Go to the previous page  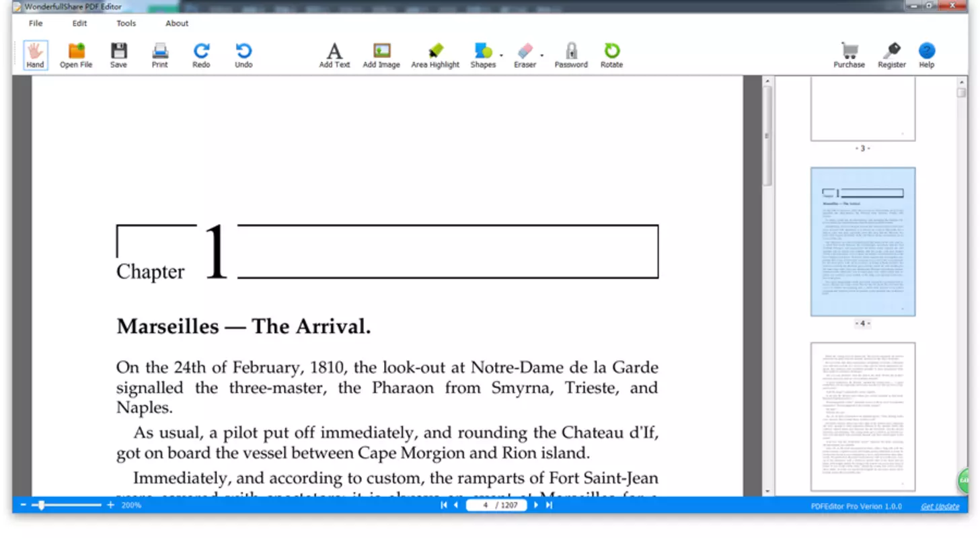tap(456, 505)
